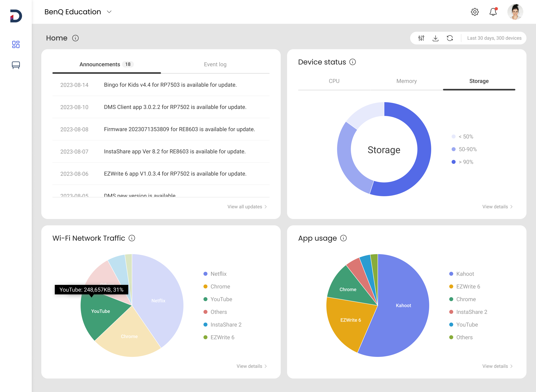Click the download report icon
536x392 pixels.
point(435,38)
